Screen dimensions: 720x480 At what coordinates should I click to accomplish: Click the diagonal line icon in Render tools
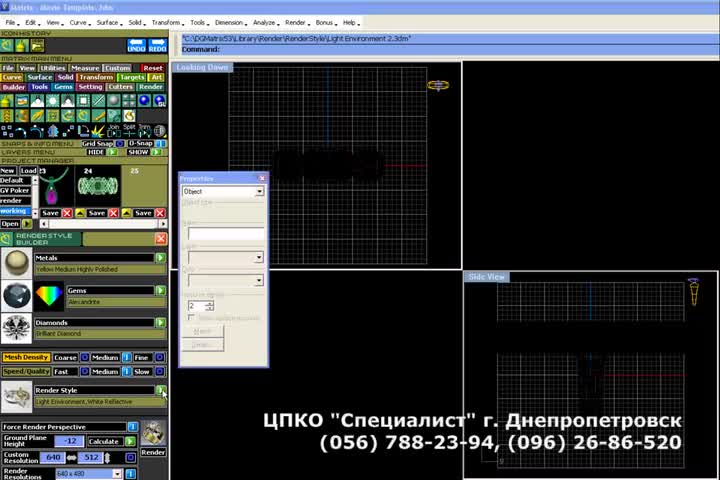point(98,101)
